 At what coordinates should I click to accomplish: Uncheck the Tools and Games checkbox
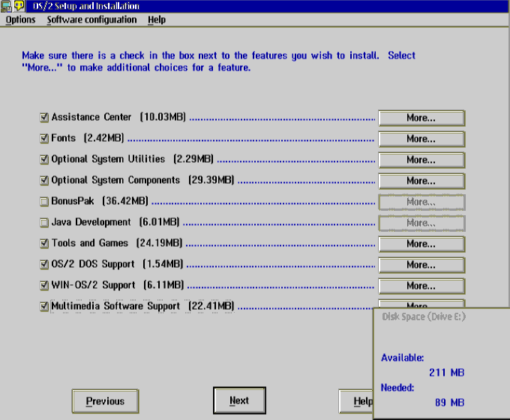pos(44,243)
